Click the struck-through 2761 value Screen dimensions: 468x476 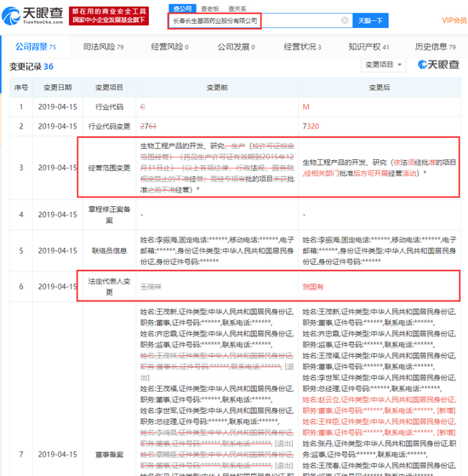[x=148, y=126]
